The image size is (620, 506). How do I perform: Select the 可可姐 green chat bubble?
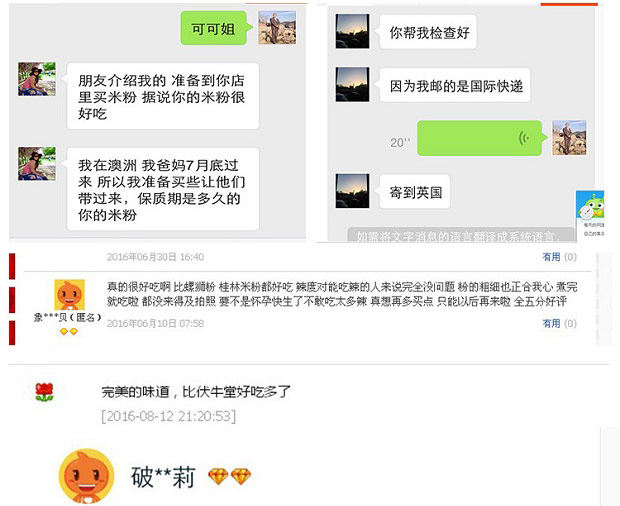(x=214, y=28)
